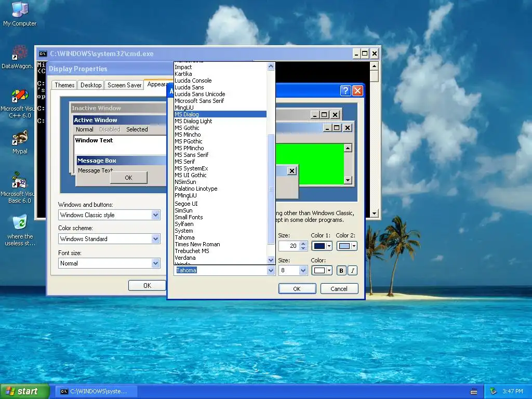Open the Recycle Bin desktop icon

[20, 229]
